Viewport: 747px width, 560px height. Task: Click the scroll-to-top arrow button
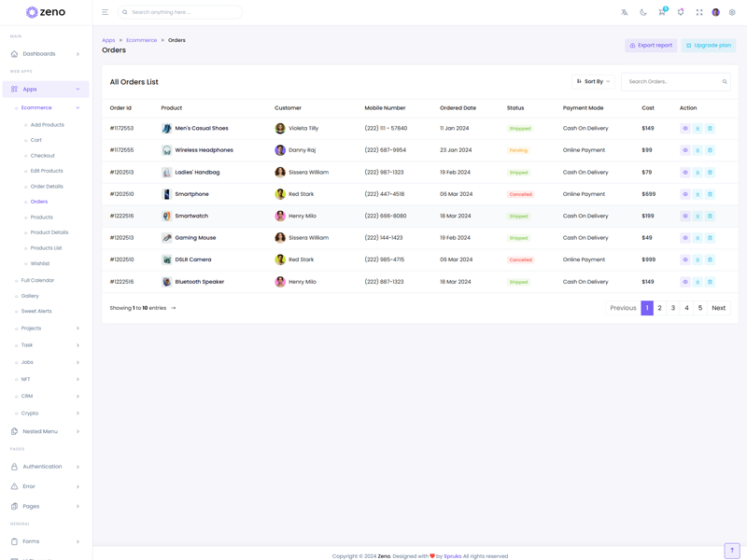click(x=732, y=551)
